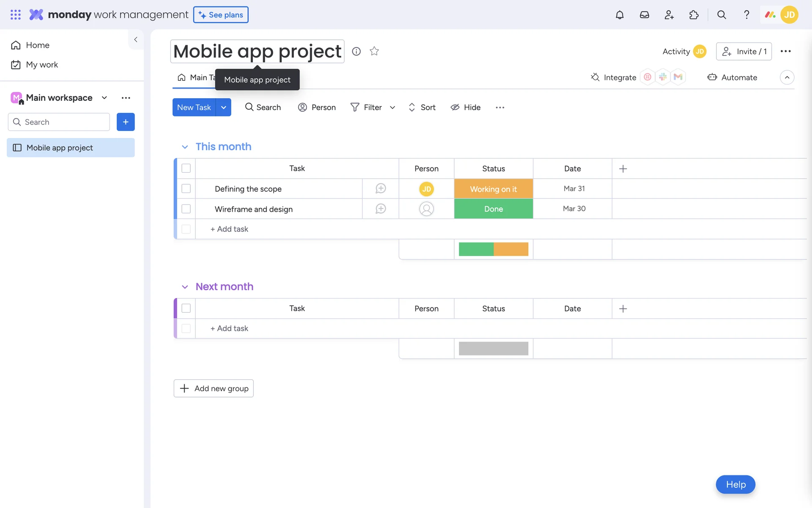
Task: Open the inbox tray icon
Action: 644,15
